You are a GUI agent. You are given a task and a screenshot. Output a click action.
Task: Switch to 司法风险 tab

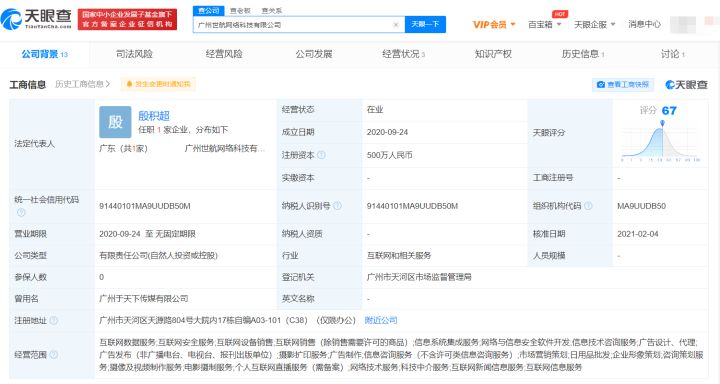pos(134,54)
